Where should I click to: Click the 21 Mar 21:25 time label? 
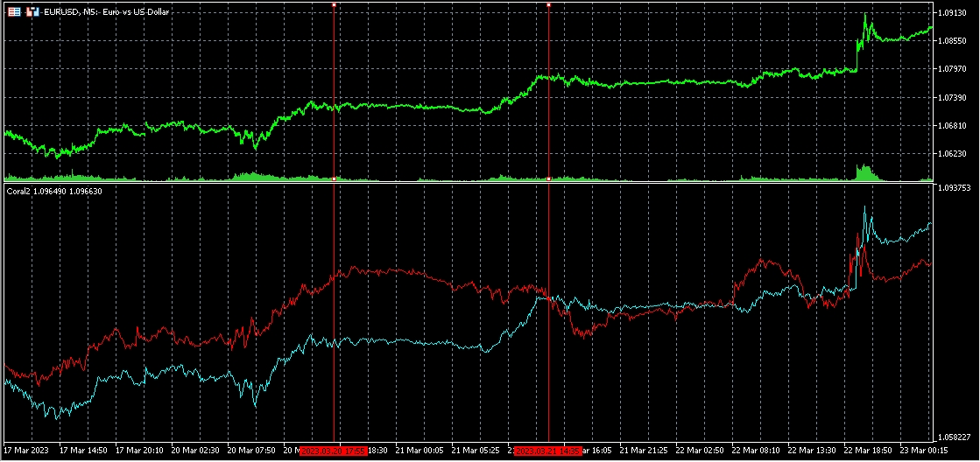643,450
